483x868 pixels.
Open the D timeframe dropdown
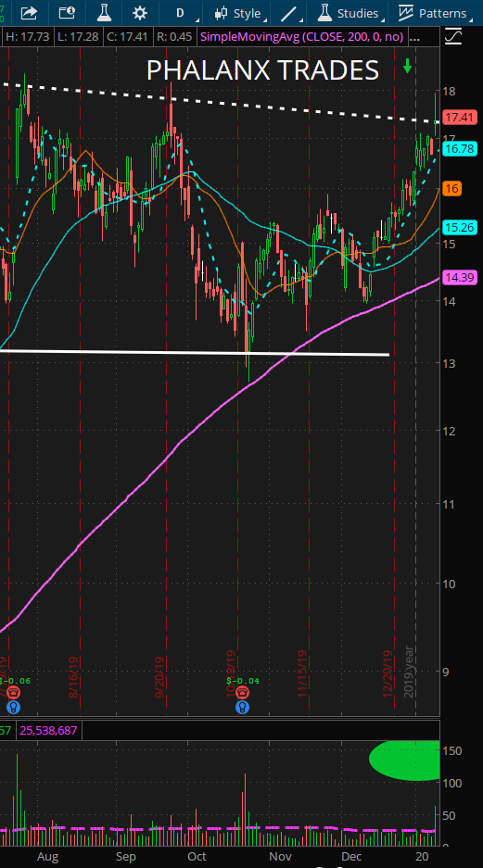tap(180, 13)
